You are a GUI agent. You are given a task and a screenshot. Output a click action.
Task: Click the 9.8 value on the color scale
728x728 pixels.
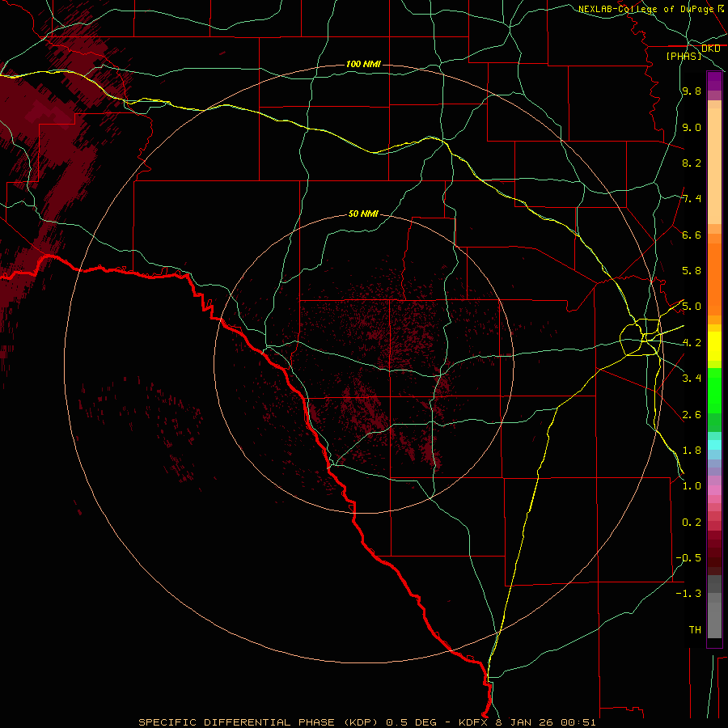[x=692, y=91]
